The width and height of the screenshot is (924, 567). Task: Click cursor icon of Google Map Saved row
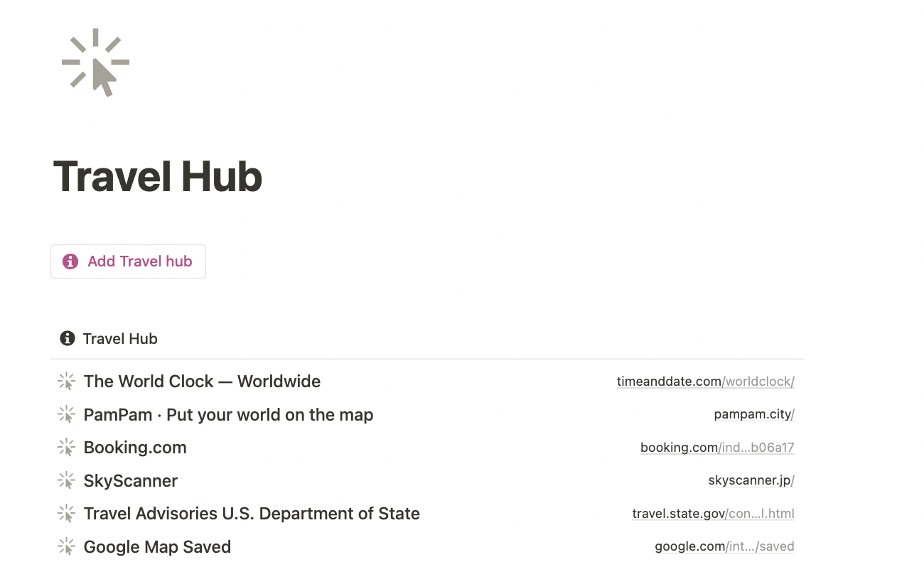coord(66,546)
